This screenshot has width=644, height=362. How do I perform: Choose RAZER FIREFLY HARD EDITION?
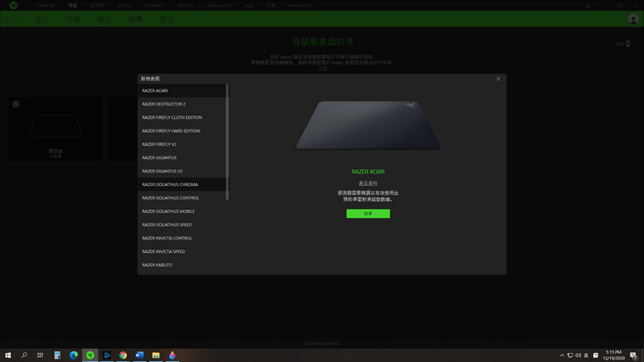click(x=182, y=130)
